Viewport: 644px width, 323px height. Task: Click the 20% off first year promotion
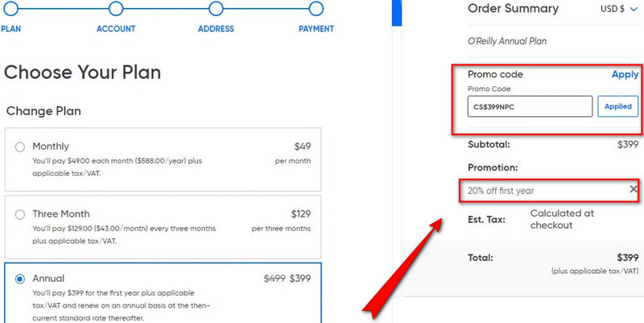[501, 191]
